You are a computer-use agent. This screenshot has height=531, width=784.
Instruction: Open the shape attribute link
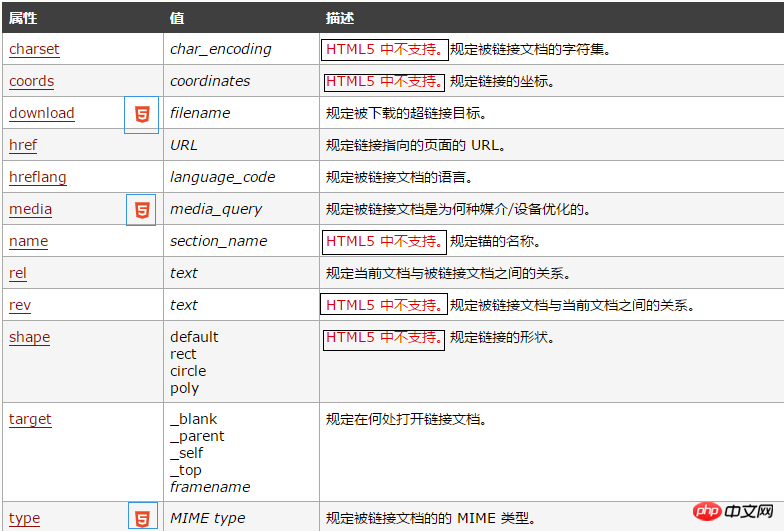(30, 337)
